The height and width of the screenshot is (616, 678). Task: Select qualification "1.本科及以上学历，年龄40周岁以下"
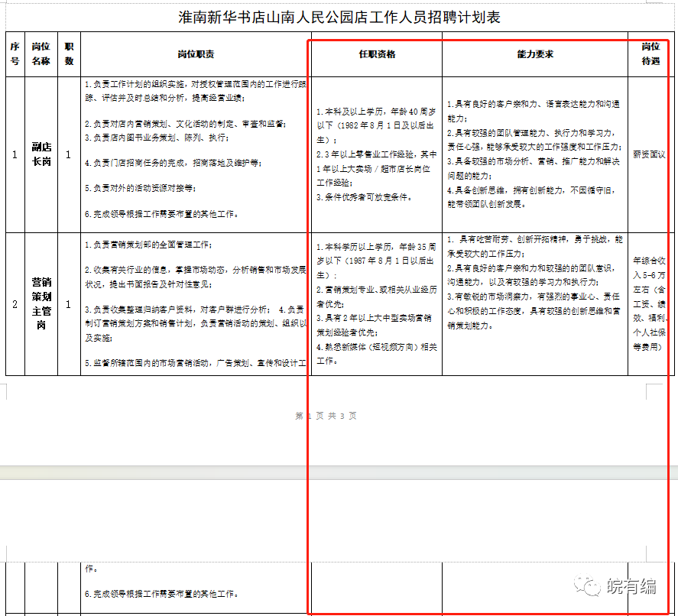click(x=376, y=126)
